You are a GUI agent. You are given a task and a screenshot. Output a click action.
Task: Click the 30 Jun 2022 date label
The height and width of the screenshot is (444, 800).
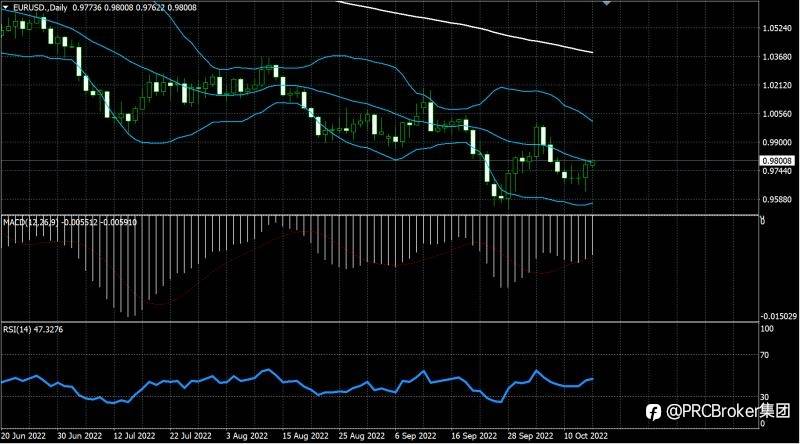point(80,436)
